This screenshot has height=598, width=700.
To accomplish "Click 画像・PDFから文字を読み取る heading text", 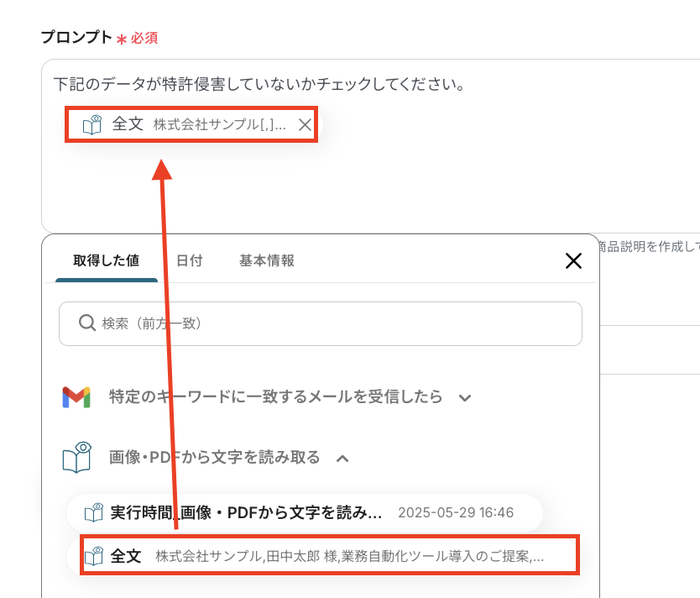I will [x=214, y=458].
